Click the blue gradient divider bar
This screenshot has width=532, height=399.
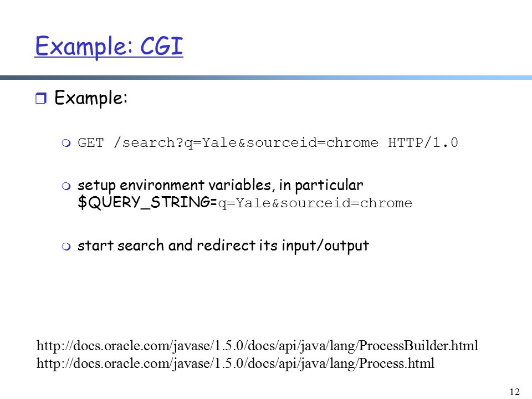(266, 78)
